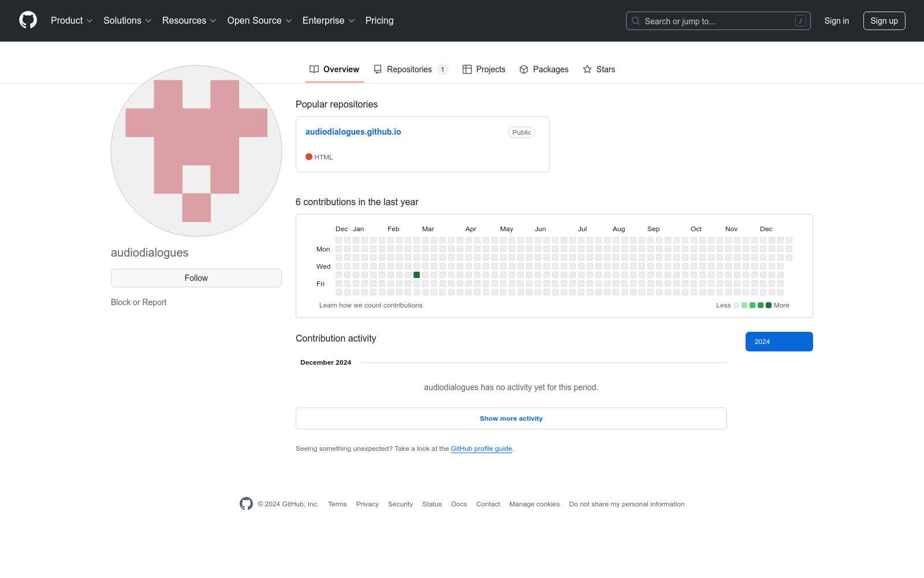The image size is (924, 578).
Task: Click the GitHub logo in the header
Action: tap(28, 20)
